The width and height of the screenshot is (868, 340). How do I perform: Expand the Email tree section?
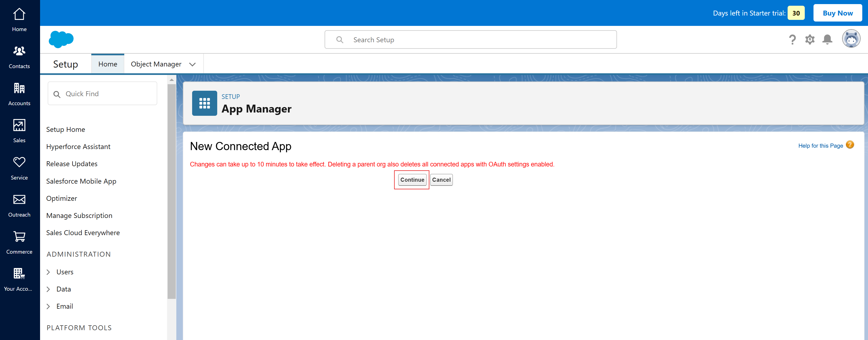[48, 306]
